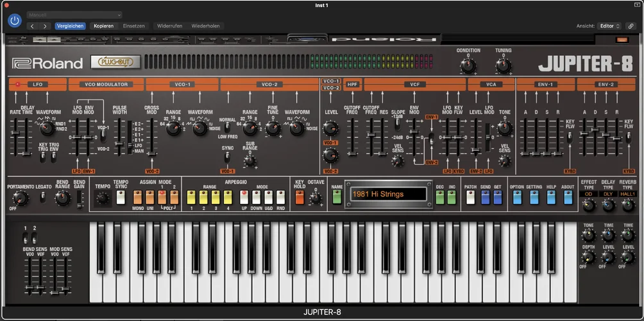Toggle the VCF SLOPE -12dB/-24dB switch
644x321 pixels.
pyautogui.click(x=397, y=124)
